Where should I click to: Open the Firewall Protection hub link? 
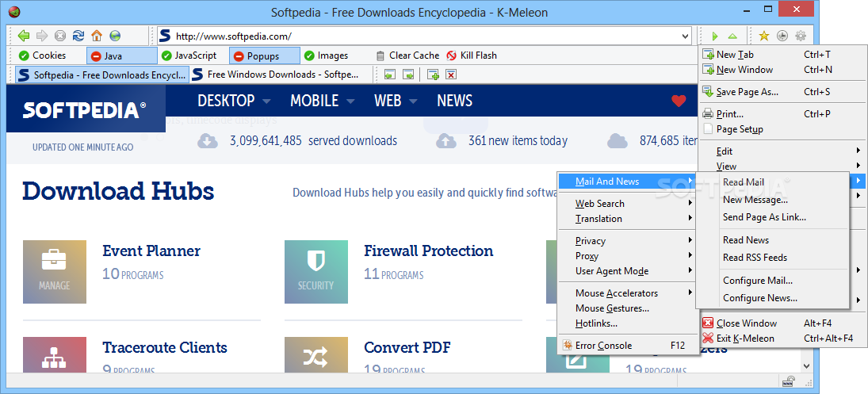click(x=429, y=251)
